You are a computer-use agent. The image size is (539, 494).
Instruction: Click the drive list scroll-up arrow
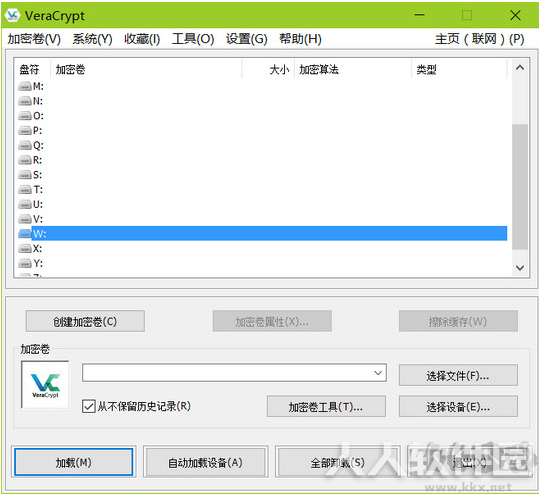pos(520,68)
